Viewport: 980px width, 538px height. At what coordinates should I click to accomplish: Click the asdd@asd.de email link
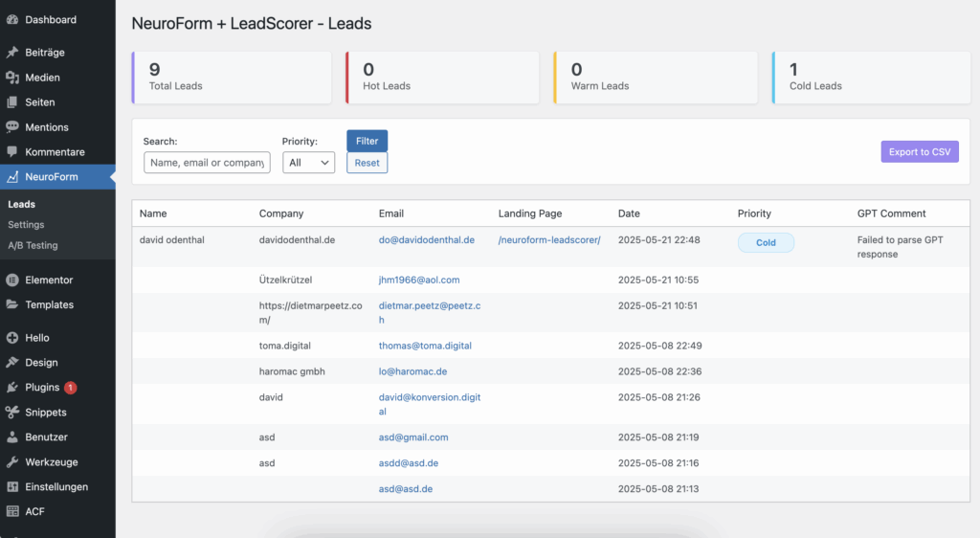(x=408, y=463)
